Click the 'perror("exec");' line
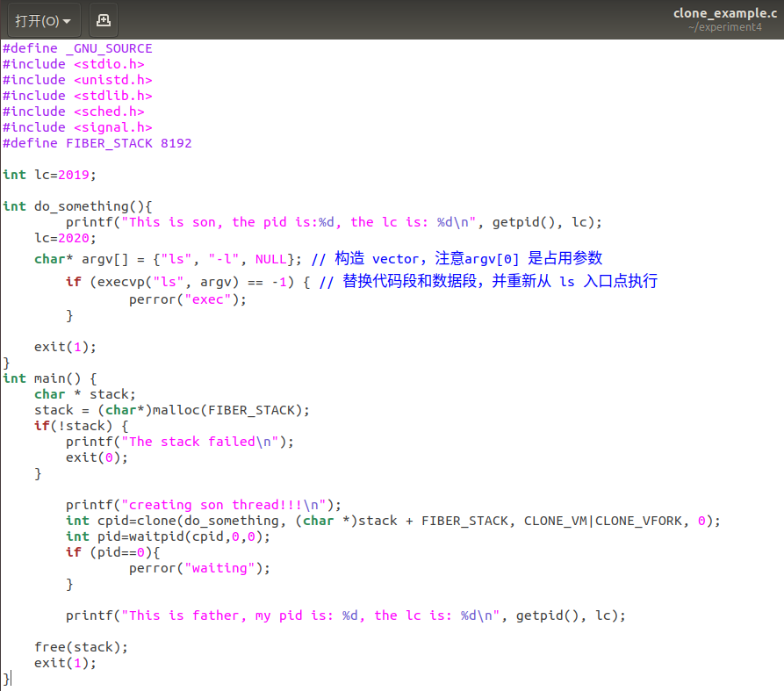The height and width of the screenshot is (691, 784). 188,299
